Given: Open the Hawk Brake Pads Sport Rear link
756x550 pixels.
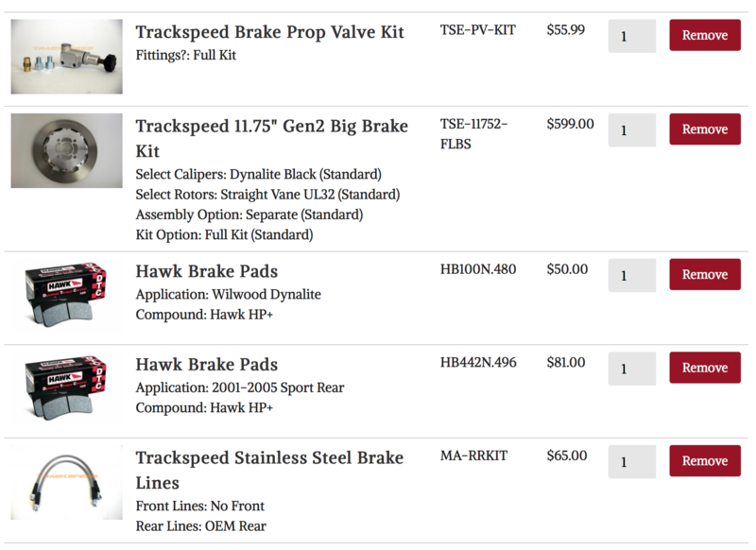Looking at the screenshot, I should pos(207,365).
